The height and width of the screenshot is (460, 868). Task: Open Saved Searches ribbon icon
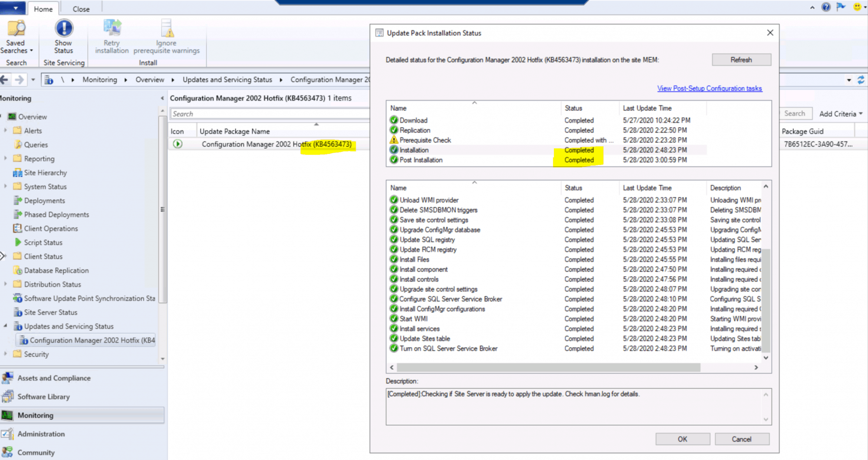16,29
